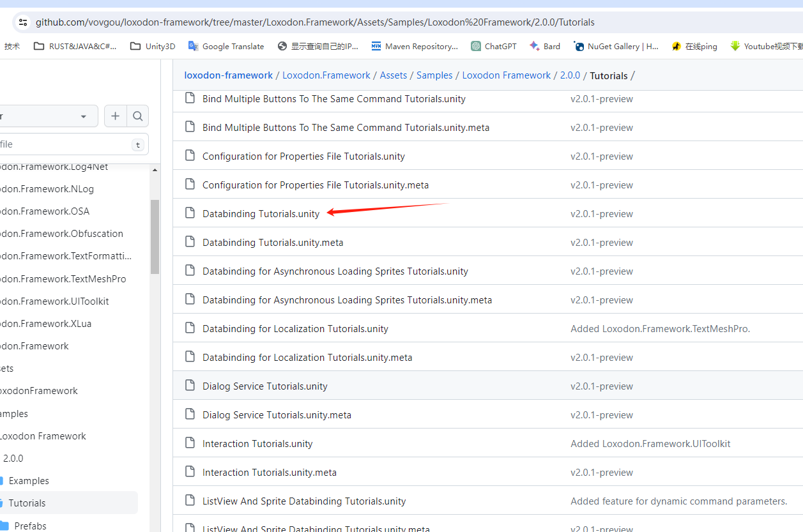The image size is (803, 532).
Task: Open the 在线ping bookmark
Action: (x=694, y=45)
